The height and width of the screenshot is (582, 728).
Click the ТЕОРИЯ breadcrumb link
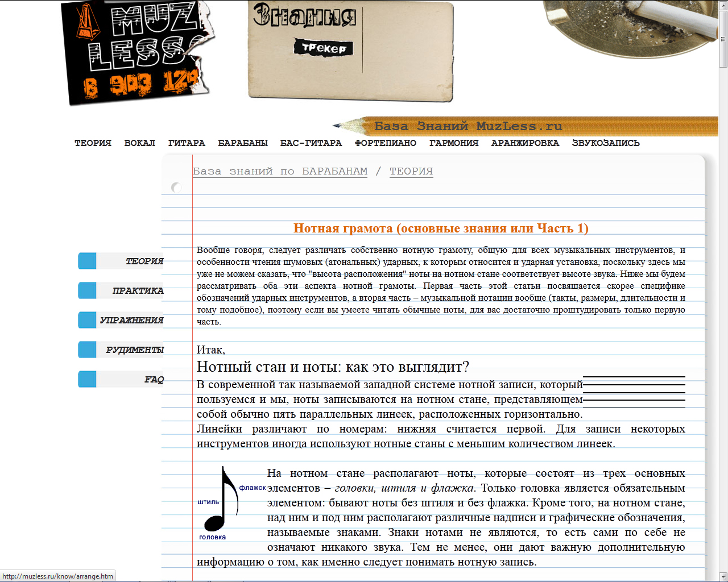coord(411,171)
